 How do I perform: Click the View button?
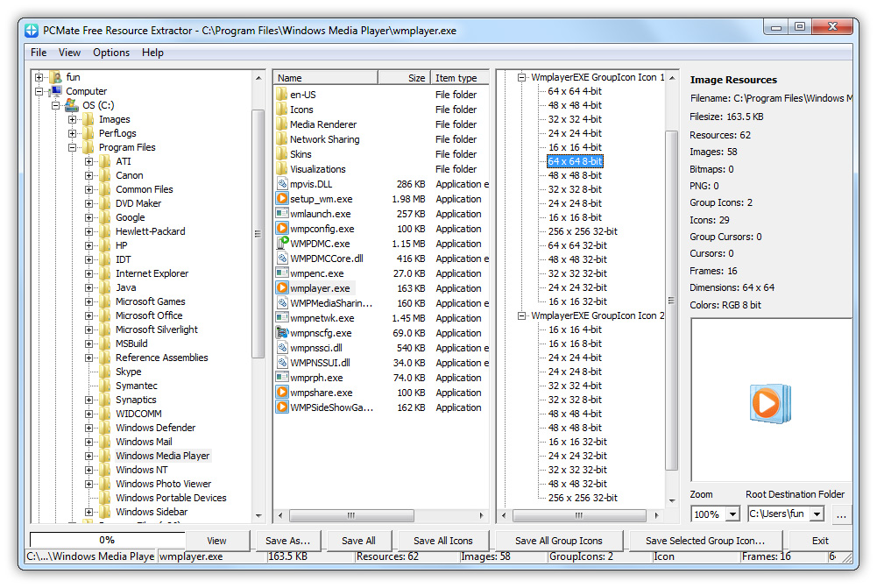click(x=217, y=541)
